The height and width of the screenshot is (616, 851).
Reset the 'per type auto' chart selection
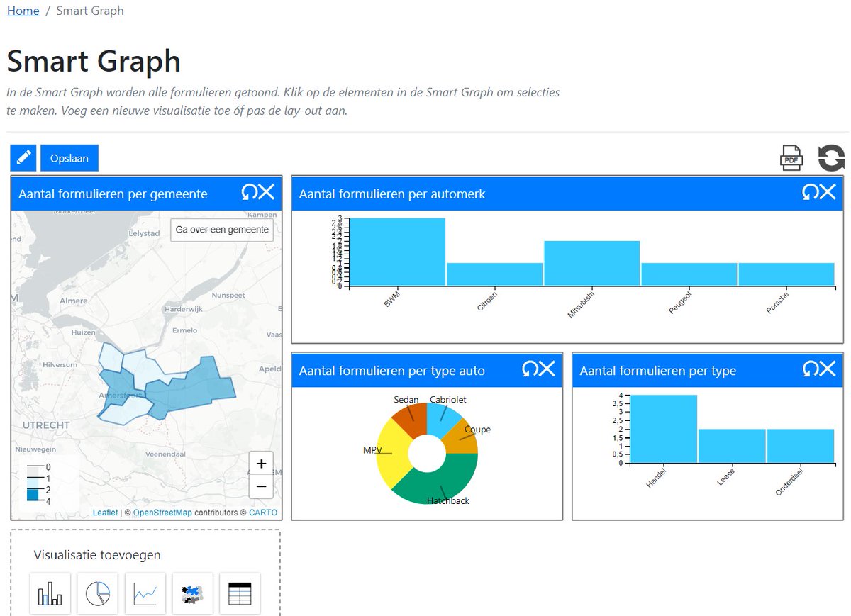tap(529, 369)
